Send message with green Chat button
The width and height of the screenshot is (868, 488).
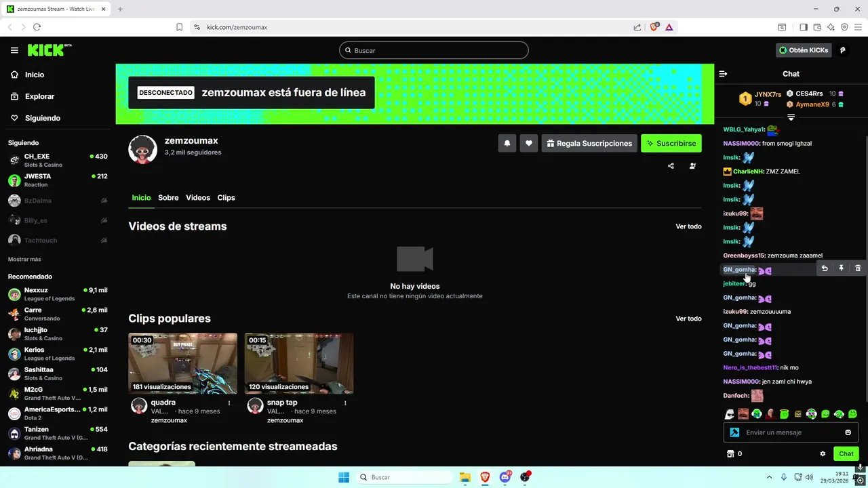(x=846, y=454)
